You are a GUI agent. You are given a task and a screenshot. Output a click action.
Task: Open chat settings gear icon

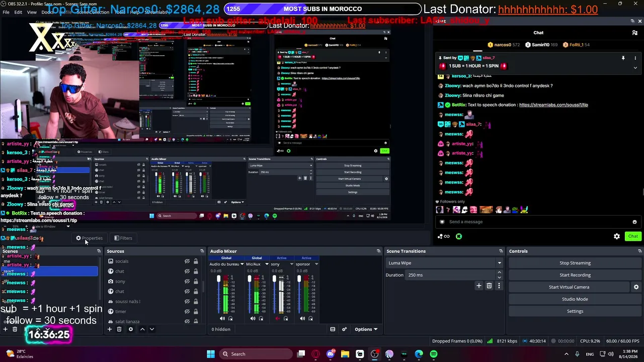617,236
